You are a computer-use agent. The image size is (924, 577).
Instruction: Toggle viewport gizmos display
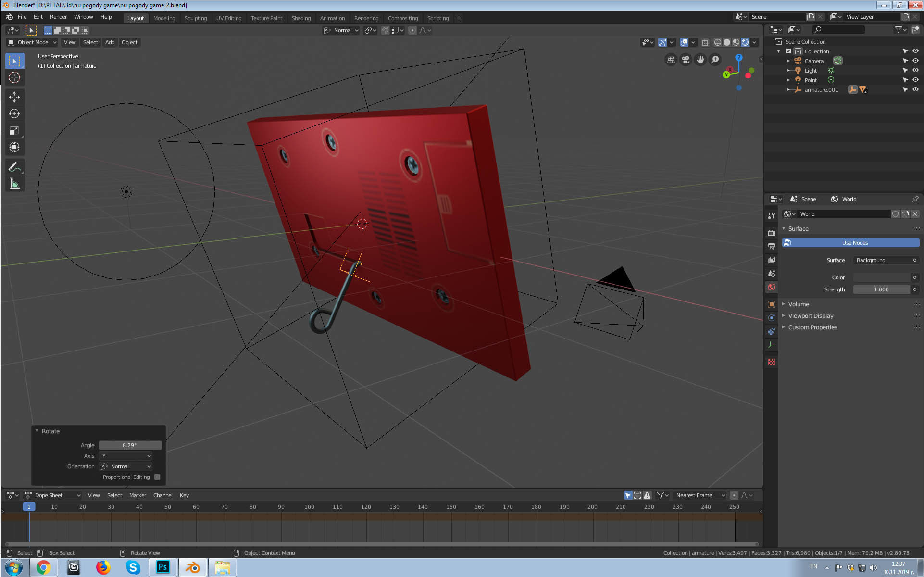point(662,42)
